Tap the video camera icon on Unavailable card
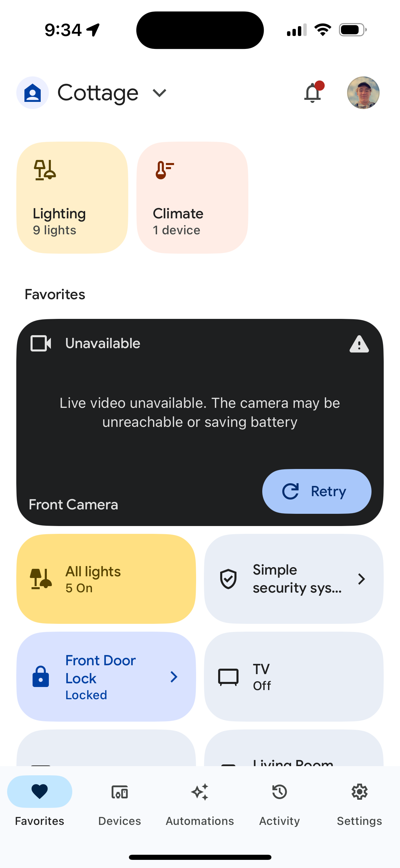 tap(41, 343)
